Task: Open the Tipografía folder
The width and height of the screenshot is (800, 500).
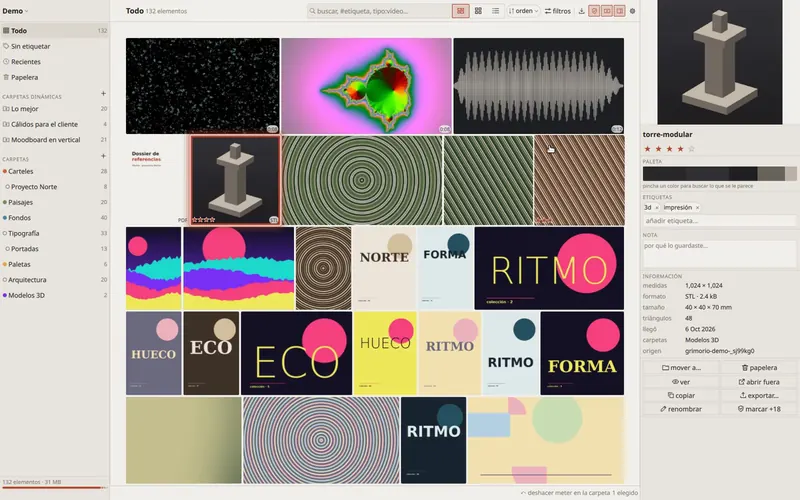Action: (54, 233)
